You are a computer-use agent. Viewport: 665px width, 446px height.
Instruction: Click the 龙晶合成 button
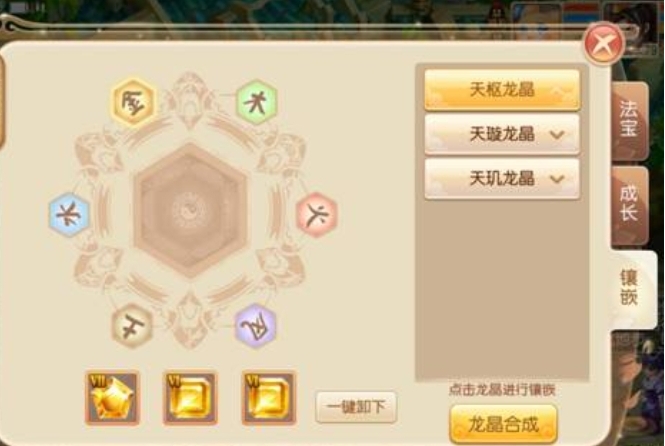tap(503, 424)
